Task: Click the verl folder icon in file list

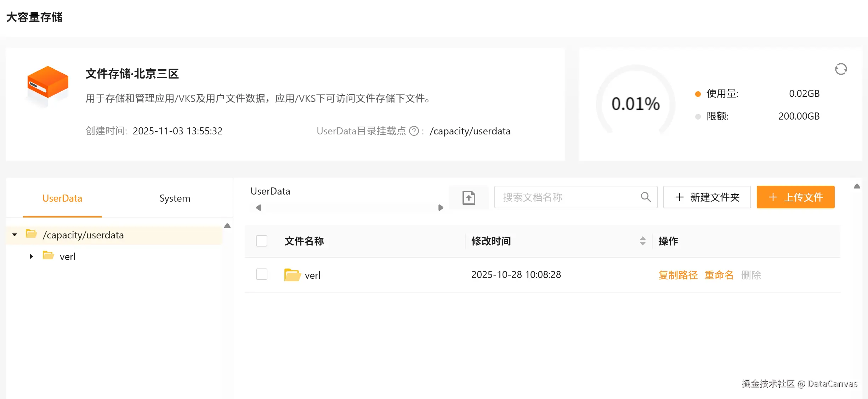Action: coord(292,275)
